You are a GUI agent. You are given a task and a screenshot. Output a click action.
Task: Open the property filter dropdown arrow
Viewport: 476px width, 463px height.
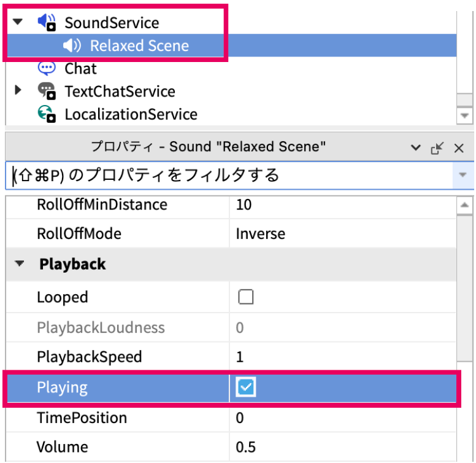coord(462,176)
